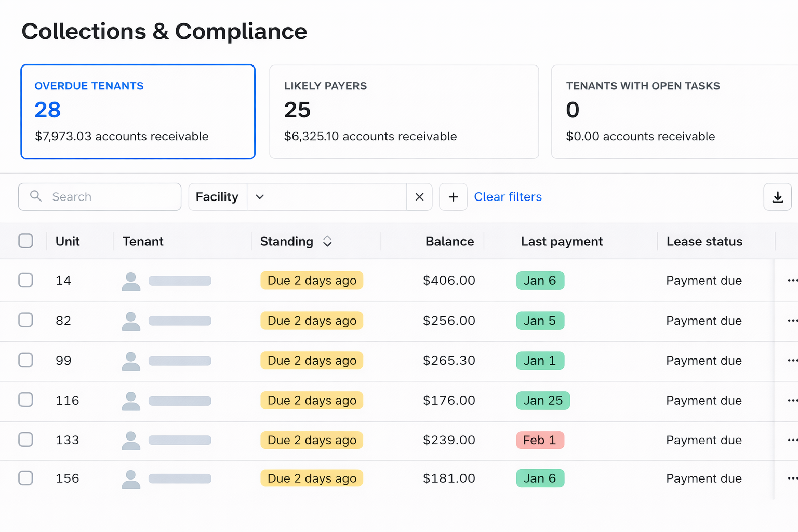
Task: Open the row actions menu for unit 156
Action: [792, 478]
